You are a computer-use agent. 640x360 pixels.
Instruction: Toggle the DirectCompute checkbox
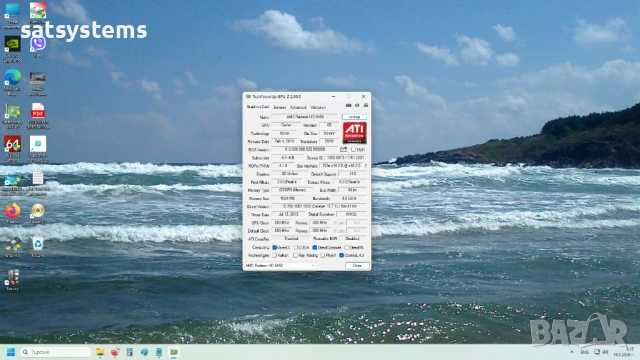[x=315, y=247]
